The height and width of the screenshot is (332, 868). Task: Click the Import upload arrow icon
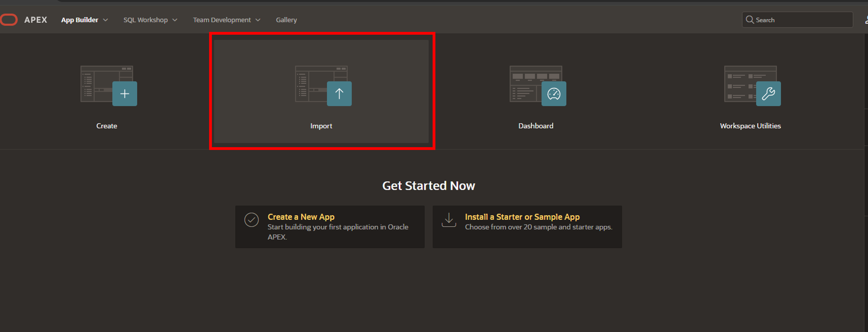(x=339, y=94)
